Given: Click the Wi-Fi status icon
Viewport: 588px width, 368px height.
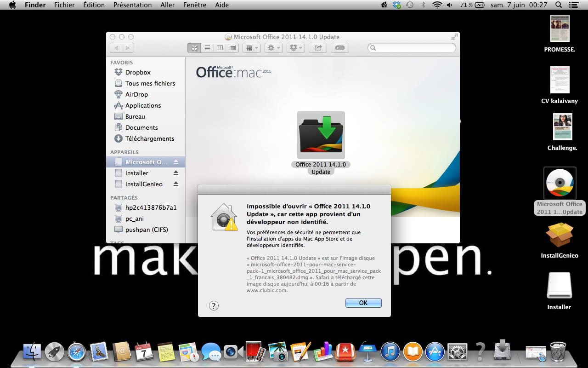Looking at the screenshot, I should [437, 5].
